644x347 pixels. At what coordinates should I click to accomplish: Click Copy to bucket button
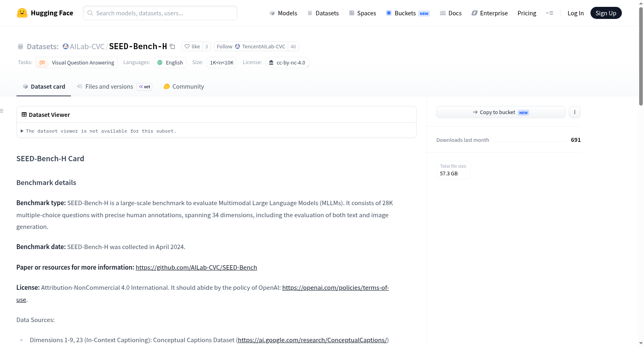[x=501, y=112]
